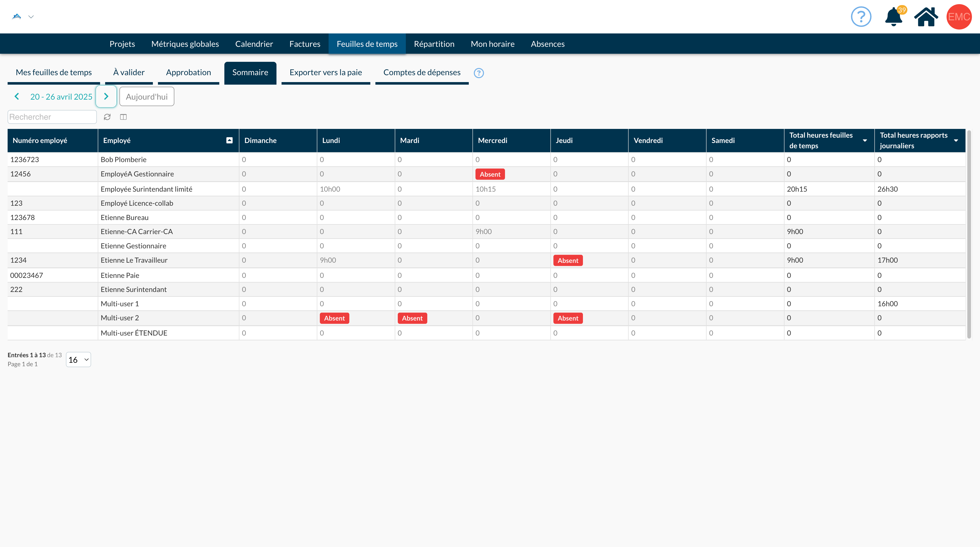
Task: Switch to Approbation tab
Action: pyautogui.click(x=188, y=73)
